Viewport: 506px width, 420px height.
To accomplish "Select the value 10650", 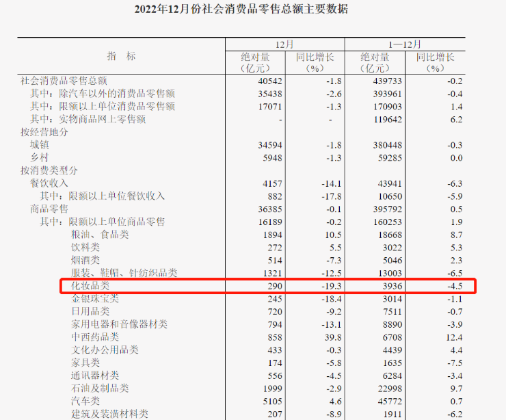I will (x=390, y=196).
